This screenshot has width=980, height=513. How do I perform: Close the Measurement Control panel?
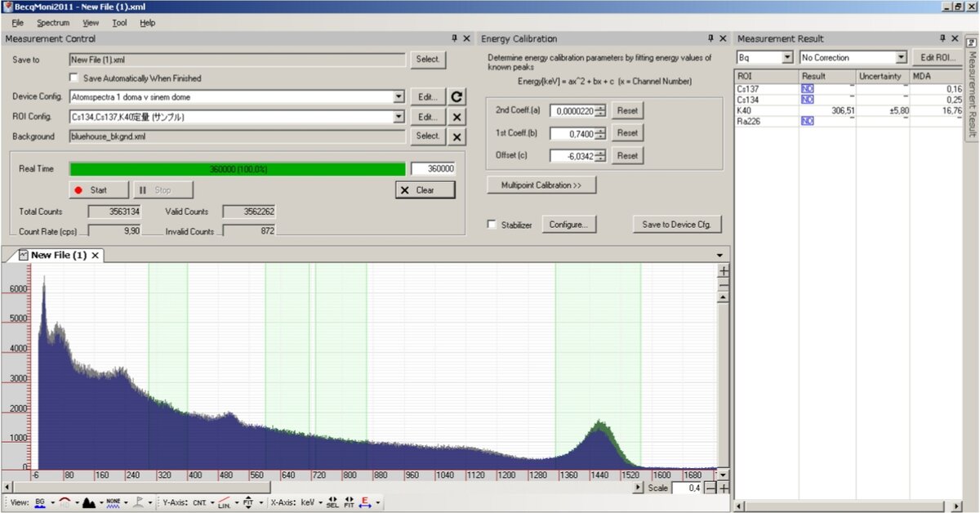[x=467, y=38]
